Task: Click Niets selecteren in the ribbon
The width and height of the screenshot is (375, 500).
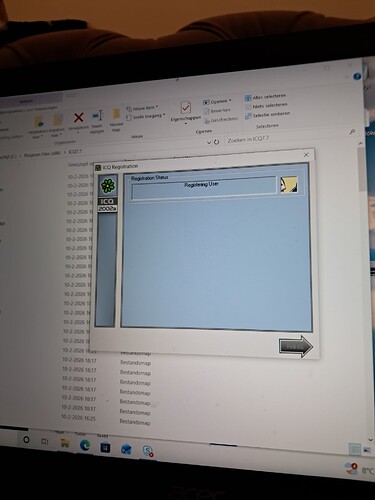Action: 266,106
